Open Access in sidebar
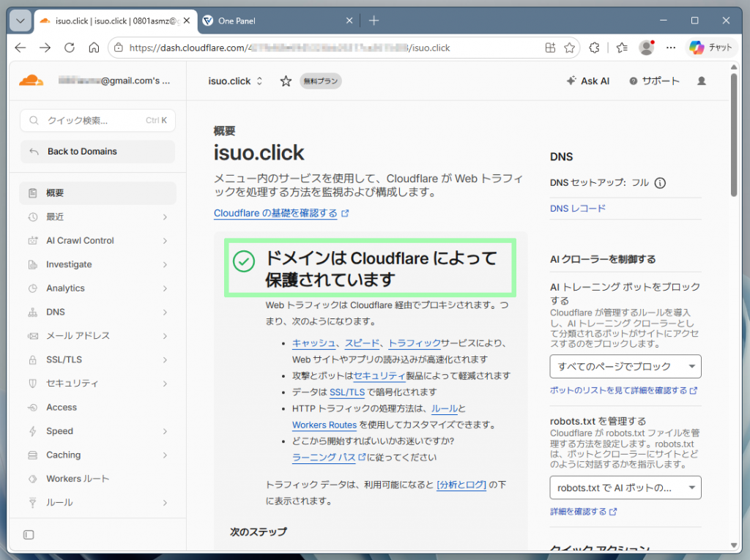The width and height of the screenshot is (750, 560). [97, 408]
